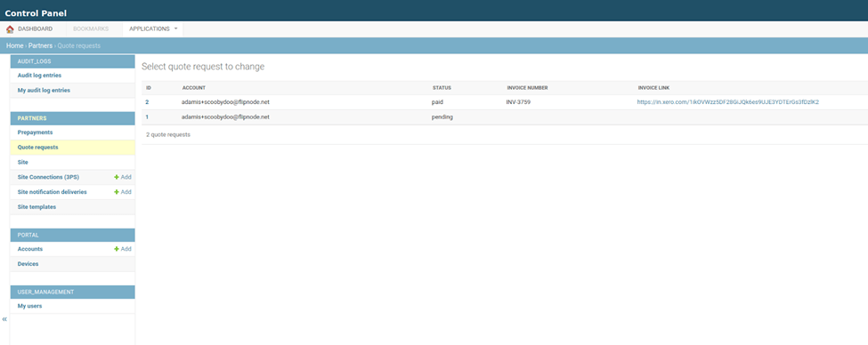Collapse the sidebar with double-chevron icon

coord(4,319)
